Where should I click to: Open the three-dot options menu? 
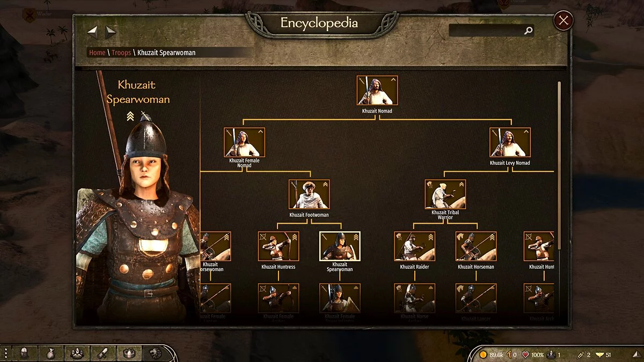pyautogui.click(x=6, y=353)
